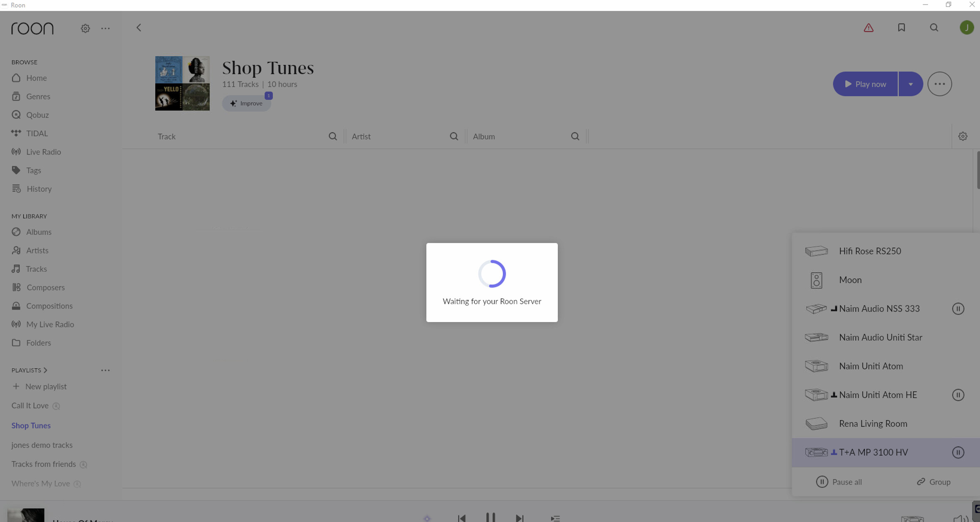Open the column settings gear icon

pos(963,136)
